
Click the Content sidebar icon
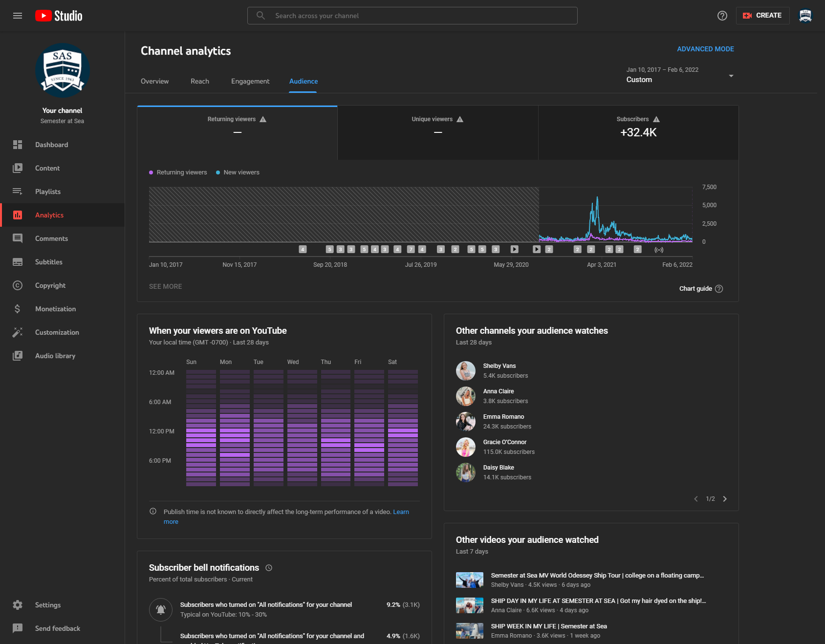point(18,168)
